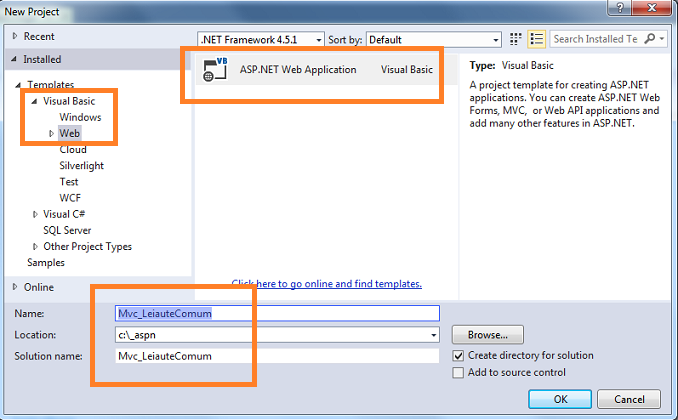Expand the Online section

tap(15, 287)
